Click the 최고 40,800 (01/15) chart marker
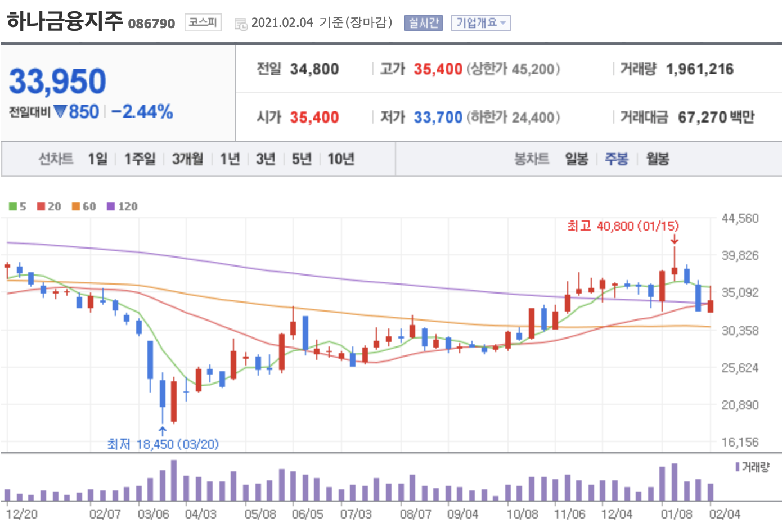The image size is (782, 532). pyautogui.click(x=623, y=226)
